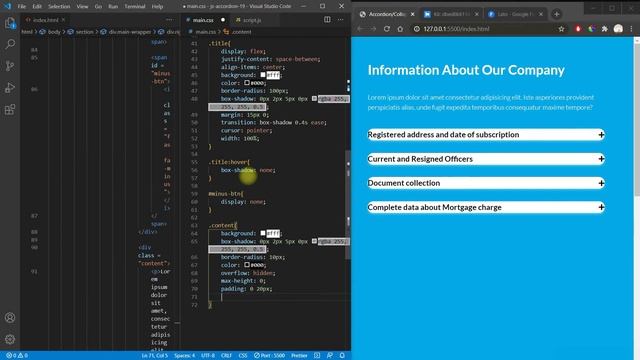This screenshot has width=640, height=360.
Task: Open the Run and Debug view
Action: click(x=10, y=88)
